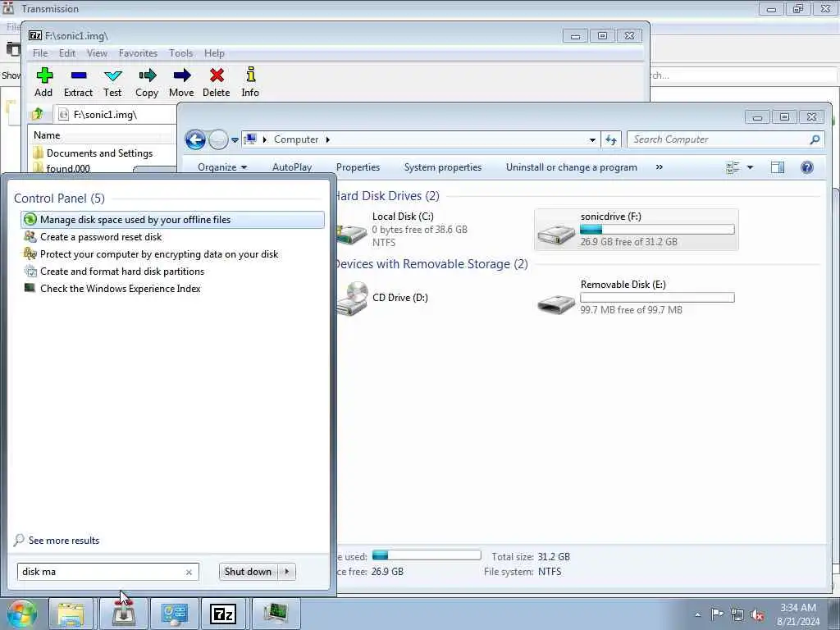
Task: Click the Move icon in 7-Zip toolbar
Action: coord(181,75)
